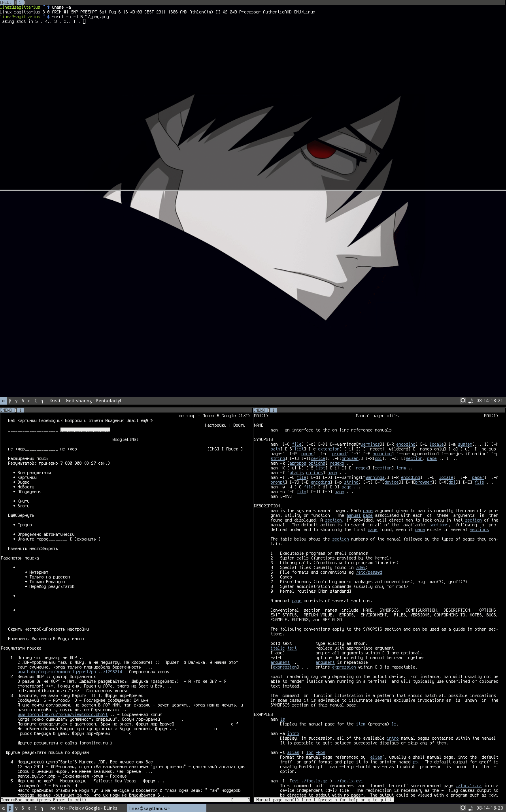
Task: Select tab 1 in the man page terminal
Action: click(x=273, y=410)
